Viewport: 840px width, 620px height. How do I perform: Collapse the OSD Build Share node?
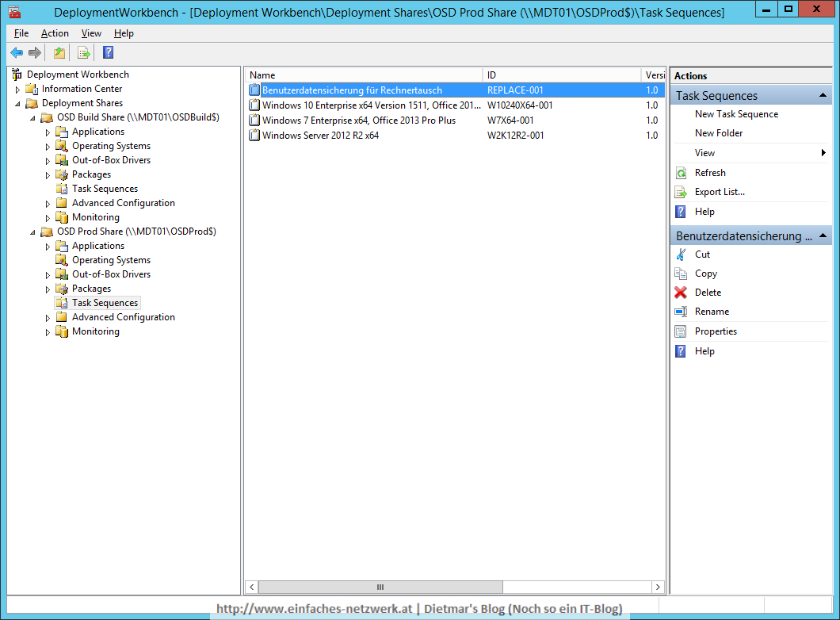click(x=32, y=118)
